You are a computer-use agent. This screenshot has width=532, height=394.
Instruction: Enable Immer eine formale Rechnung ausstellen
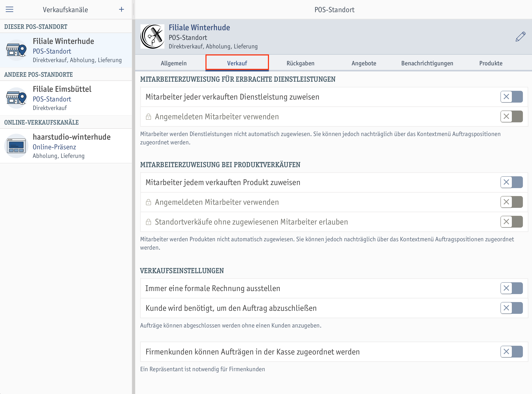pyautogui.click(x=511, y=288)
